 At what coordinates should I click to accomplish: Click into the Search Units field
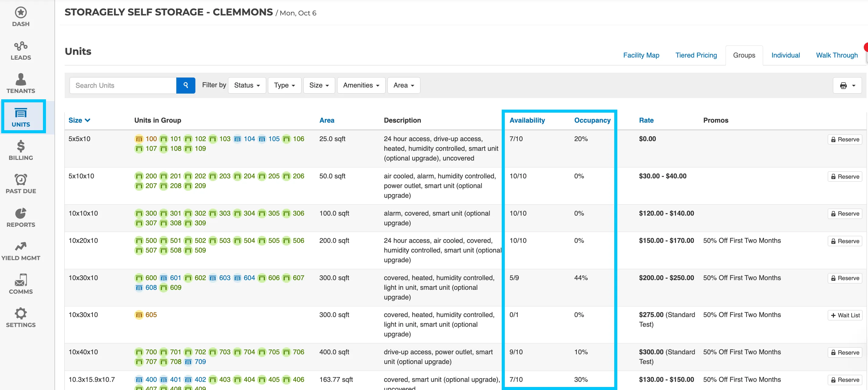point(123,85)
